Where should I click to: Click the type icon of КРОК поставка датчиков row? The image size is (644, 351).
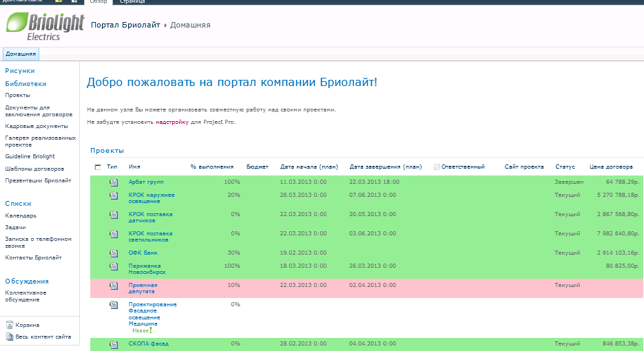(x=114, y=215)
